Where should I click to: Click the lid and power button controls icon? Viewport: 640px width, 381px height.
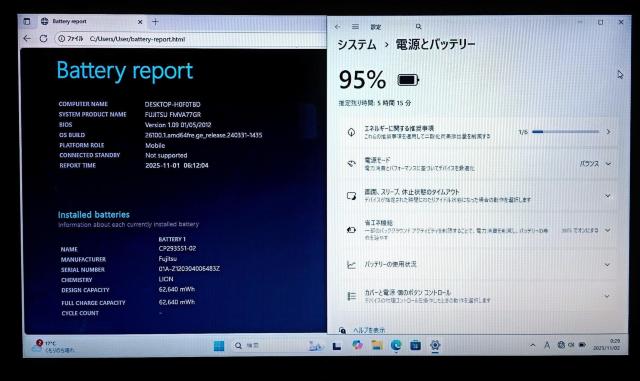[x=351, y=296]
